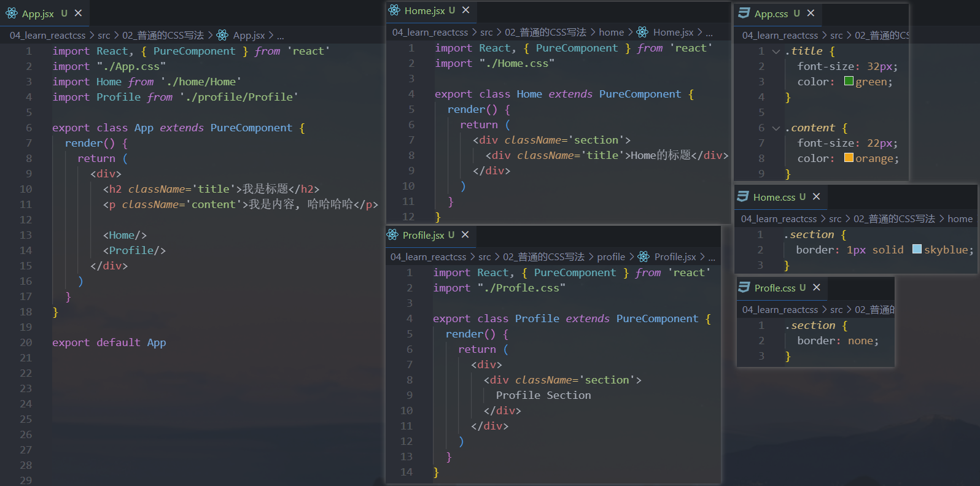This screenshot has height=486, width=980.
Task: Click the "./Home.css" import string in Home.jsx
Action: point(517,63)
